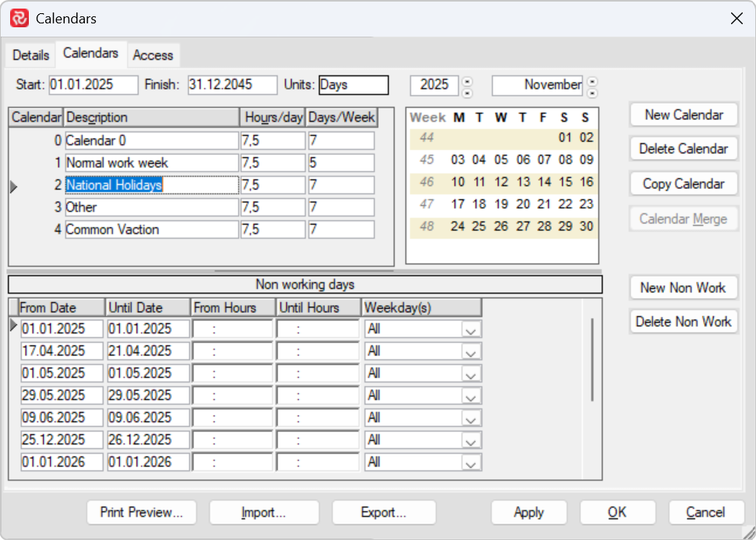The image size is (756, 540).
Task: Step to the next month after November
Action: [591, 81]
